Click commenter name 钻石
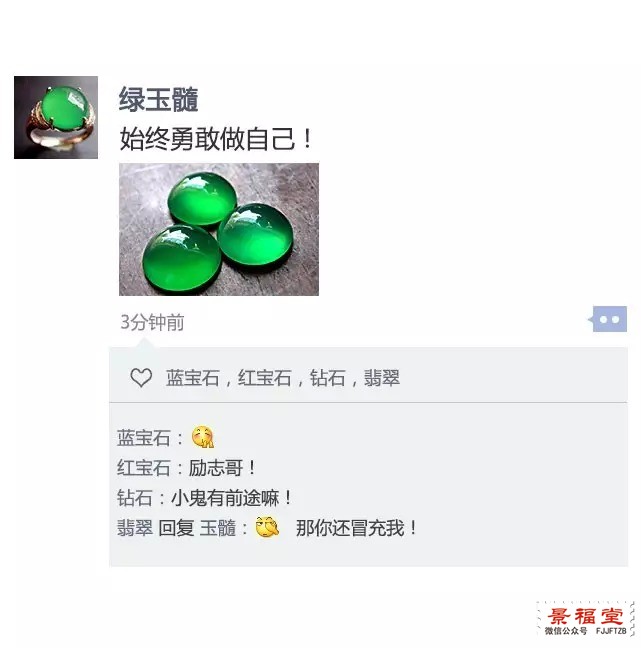Viewport: 641px width, 648px height. pos(135,498)
